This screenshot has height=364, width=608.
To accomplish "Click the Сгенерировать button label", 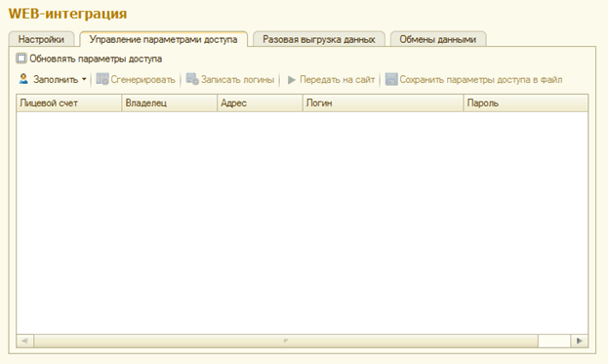I will [143, 79].
